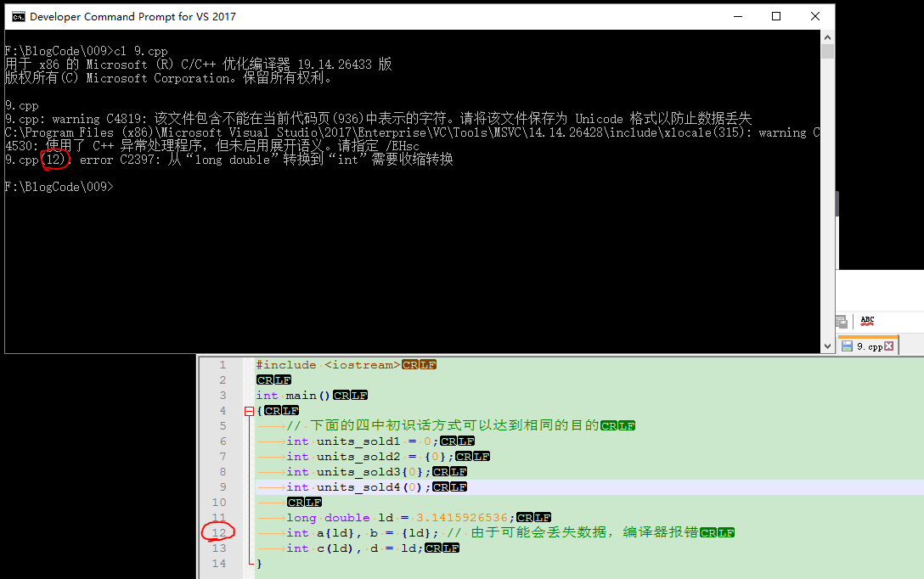The height and width of the screenshot is (579, 924).
Task: Click the Developer Command Prompt title bar icon
Action: [x=19, y=16]
